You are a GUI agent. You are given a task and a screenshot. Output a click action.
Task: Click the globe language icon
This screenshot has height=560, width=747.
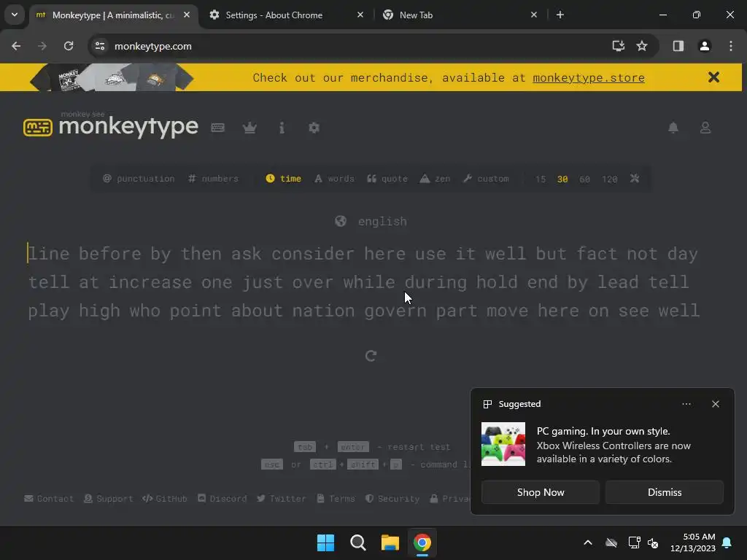tap(341, 221)
